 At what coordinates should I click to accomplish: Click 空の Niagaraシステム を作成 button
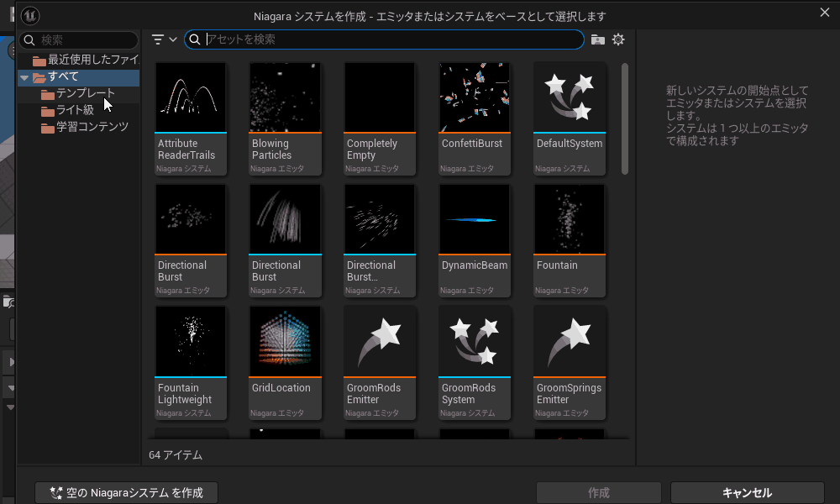pos(126,492)
